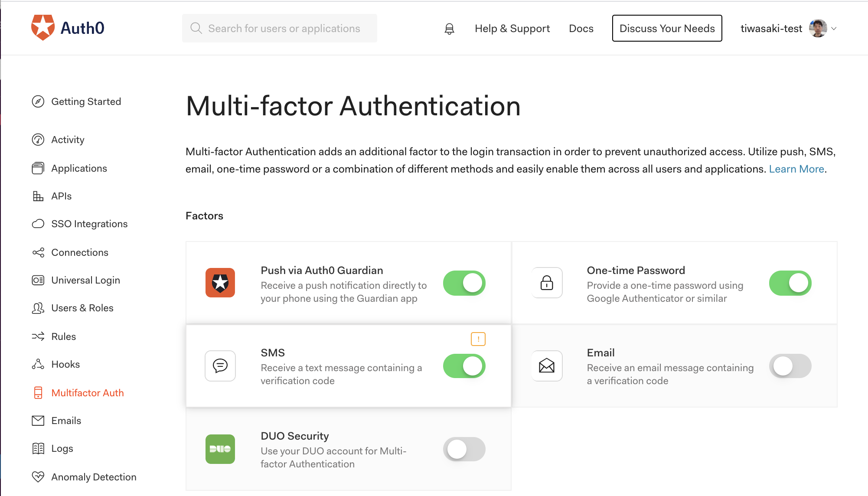868x496 pixels.
Task: Click the Activity gauge icon in sidebar
Action: pyautogui.click(x=38, y=140)
